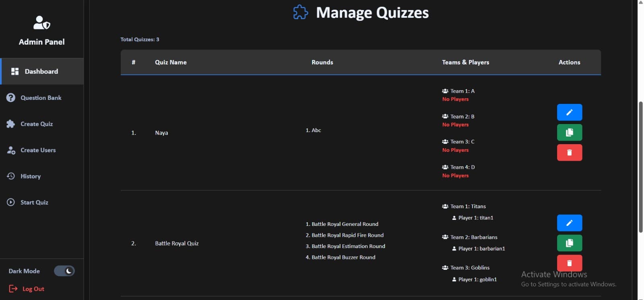Open the Dashboard menu item
The height and width of the screenshot is (300, 644).
(x=41, y=71)
